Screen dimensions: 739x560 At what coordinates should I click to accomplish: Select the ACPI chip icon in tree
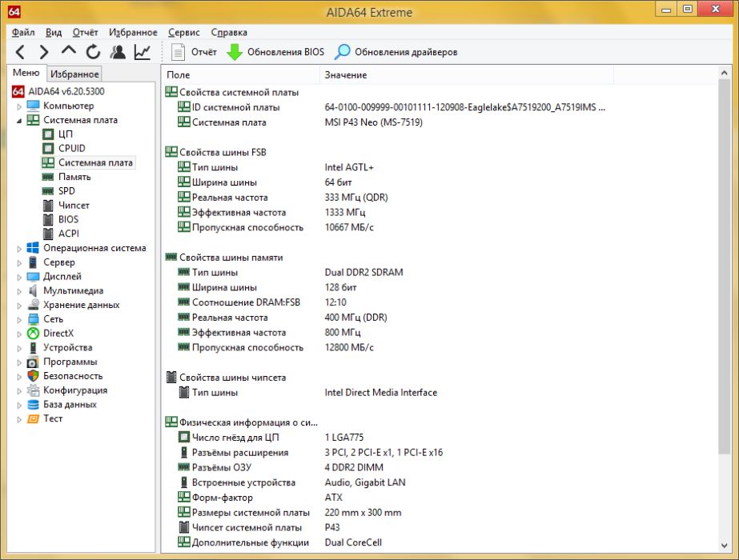pos(48,234)
